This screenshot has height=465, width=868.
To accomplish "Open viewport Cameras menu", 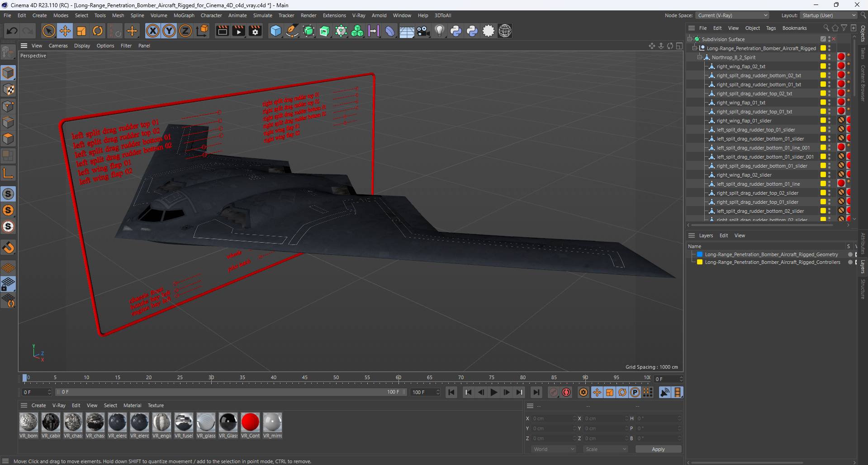I will tap(58, 46).
